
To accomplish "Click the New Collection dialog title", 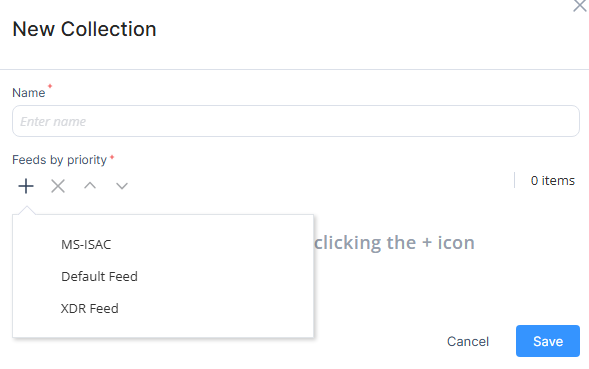I will [85, 29].
